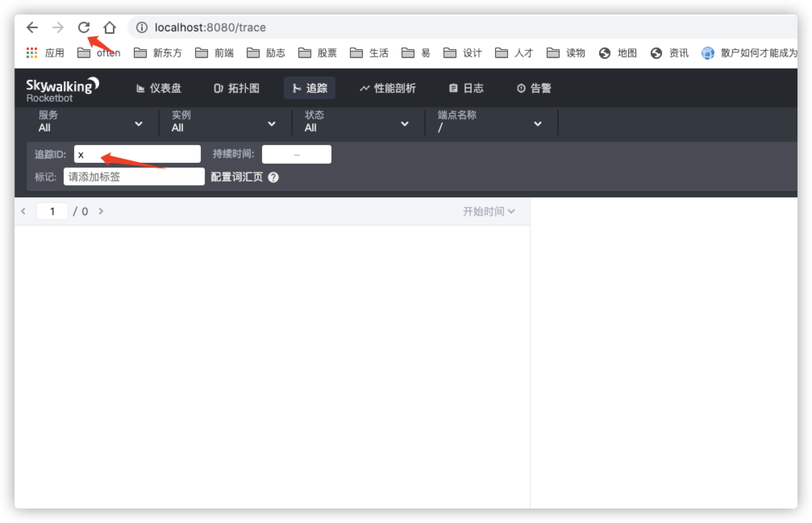This screenshot has height=523, width=812.
Task: Click the browser home icon
Action: (109, 27)
